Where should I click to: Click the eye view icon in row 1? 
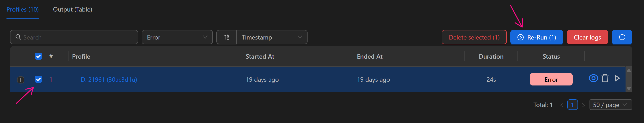tap(593, 79)
